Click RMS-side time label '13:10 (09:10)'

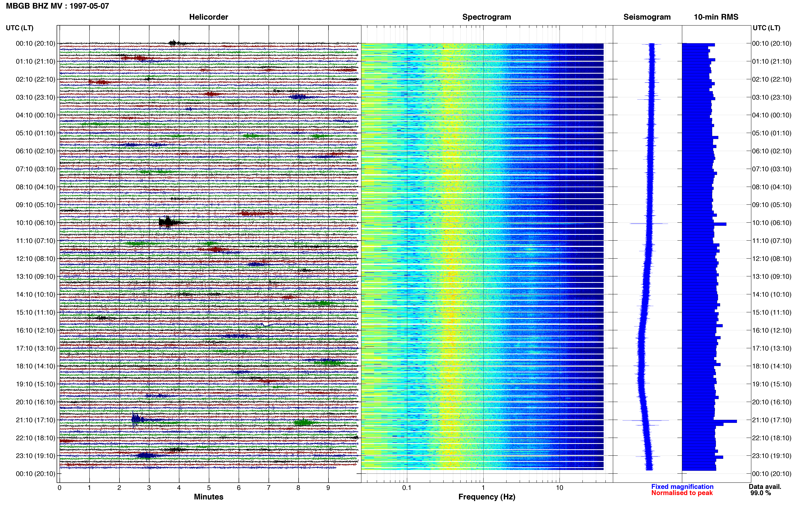772,277
